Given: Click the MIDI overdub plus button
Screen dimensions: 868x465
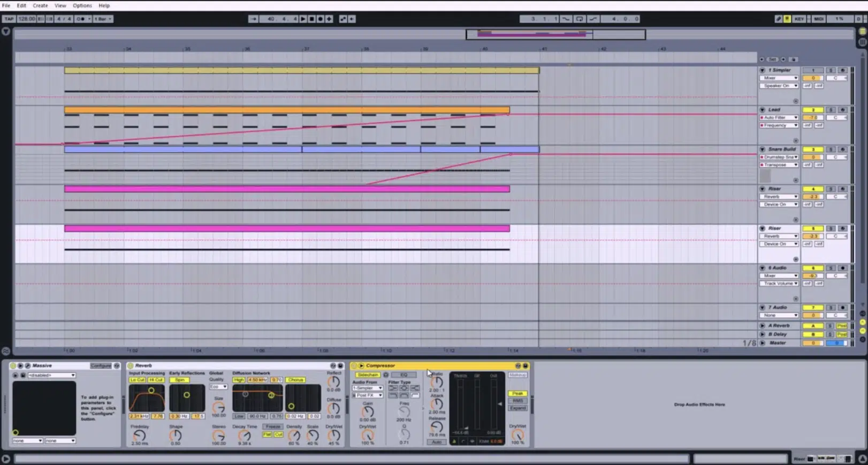Looking at the screenshot, I should tap(329, 19).
